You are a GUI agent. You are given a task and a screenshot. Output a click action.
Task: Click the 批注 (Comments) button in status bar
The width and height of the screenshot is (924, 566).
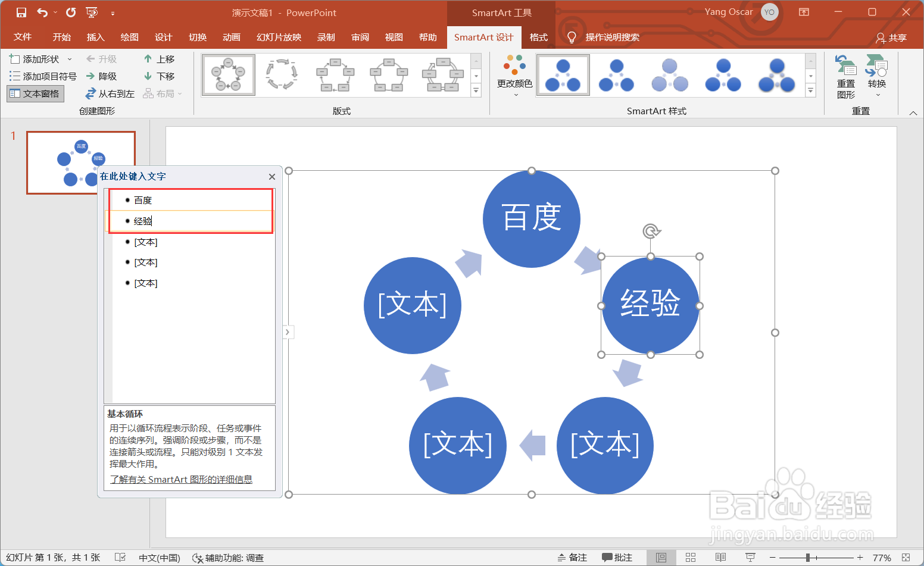pyautogui.click(x=617, y=558)
